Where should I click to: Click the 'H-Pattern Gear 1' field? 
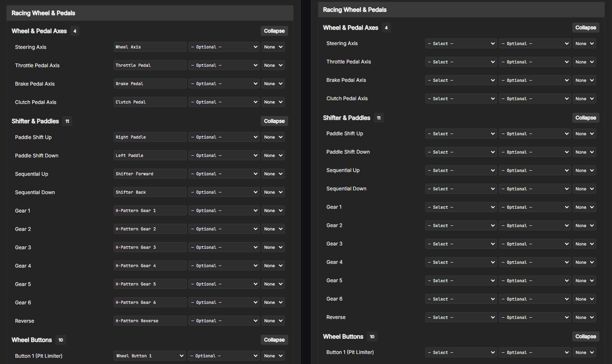point(150,210)
